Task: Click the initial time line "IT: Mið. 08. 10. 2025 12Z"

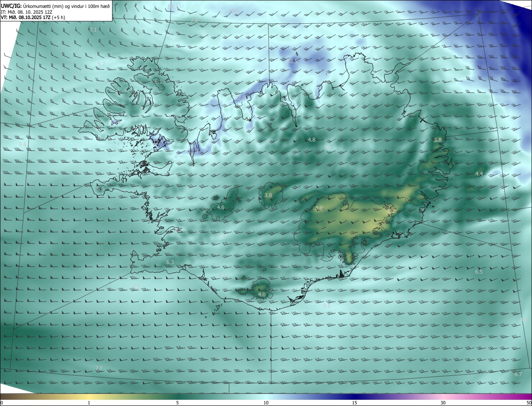Action: click(x=27, y=12)
